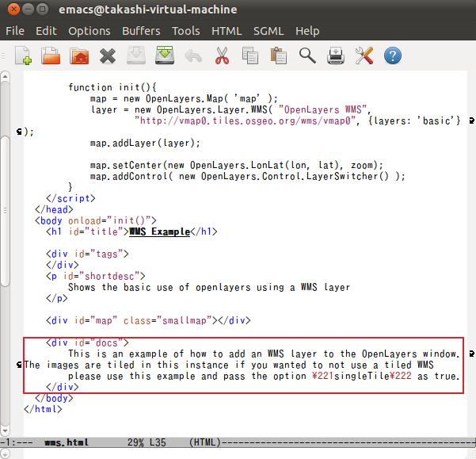Click the WMS Example heading text

tap(160, 231)
